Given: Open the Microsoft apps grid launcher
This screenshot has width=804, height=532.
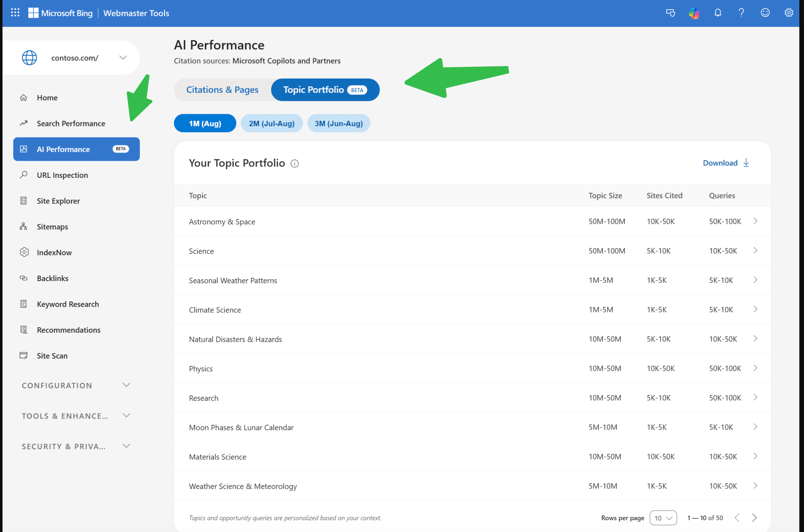Looking at the screenshot, I should [15, 13].
